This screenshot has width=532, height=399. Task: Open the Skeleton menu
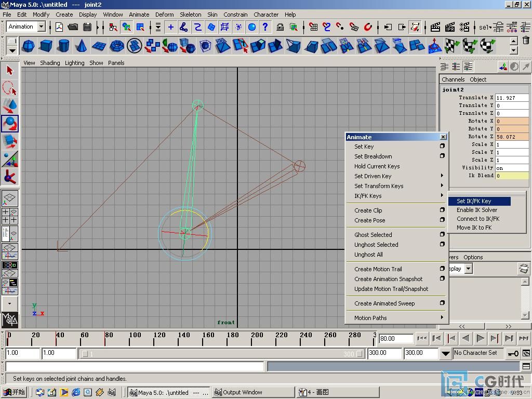pos(190,15)
